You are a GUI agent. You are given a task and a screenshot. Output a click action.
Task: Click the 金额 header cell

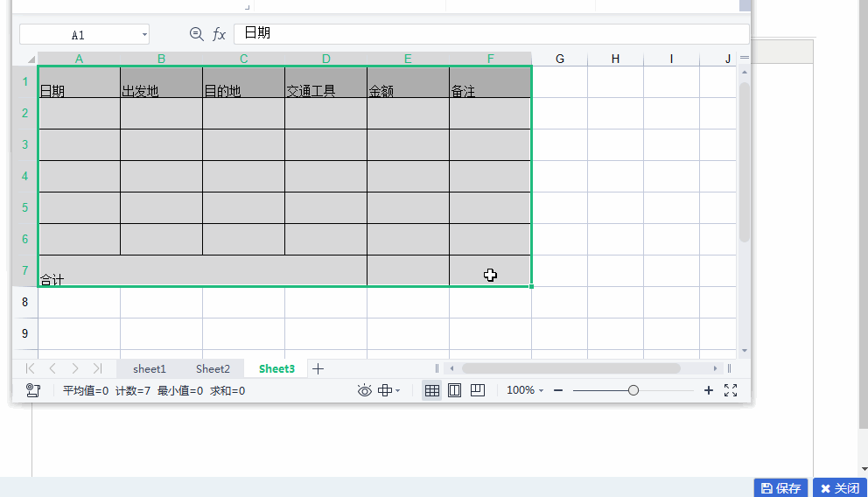pos(408,82)
